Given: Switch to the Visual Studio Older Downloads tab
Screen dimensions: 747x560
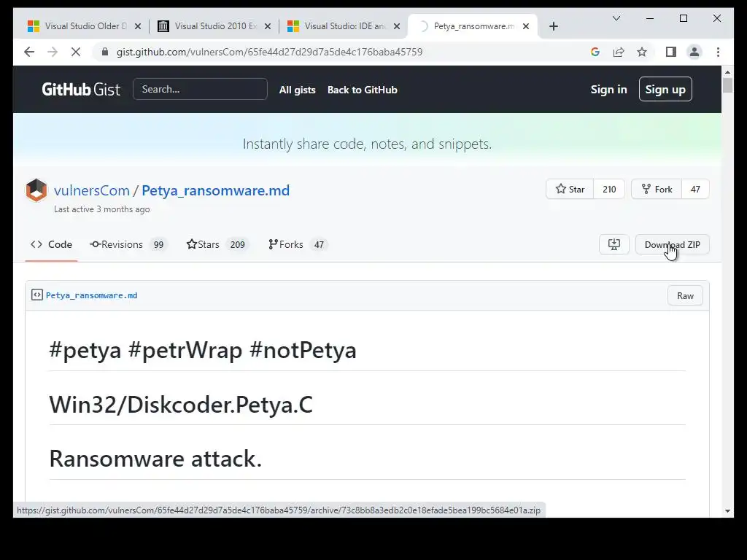Looking at the screenshot, I should [85, 26].
